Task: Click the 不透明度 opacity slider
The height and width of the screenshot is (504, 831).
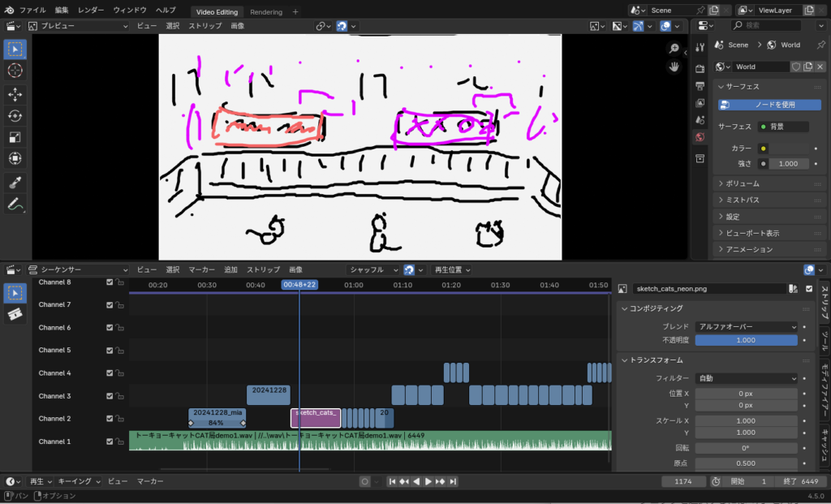Action: [x=747, y=340]
